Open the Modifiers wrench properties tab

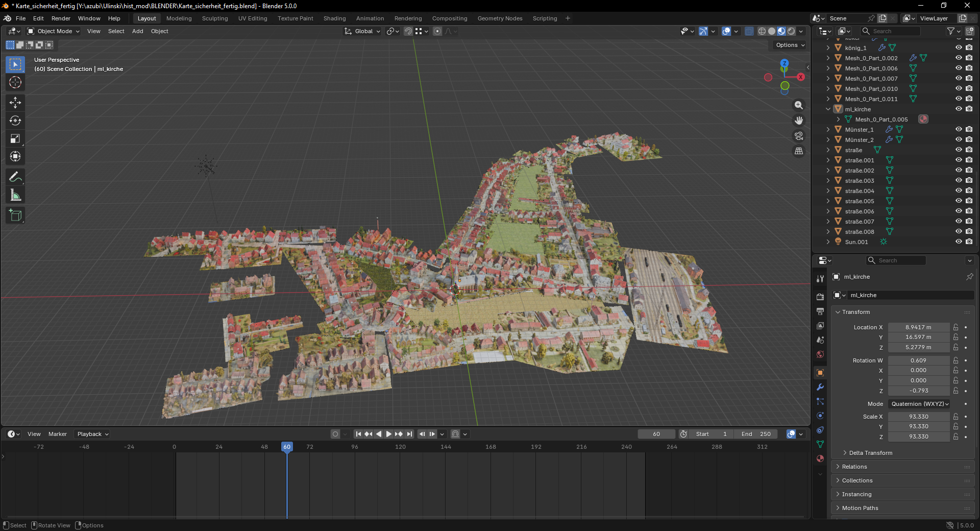click(820, 388)
